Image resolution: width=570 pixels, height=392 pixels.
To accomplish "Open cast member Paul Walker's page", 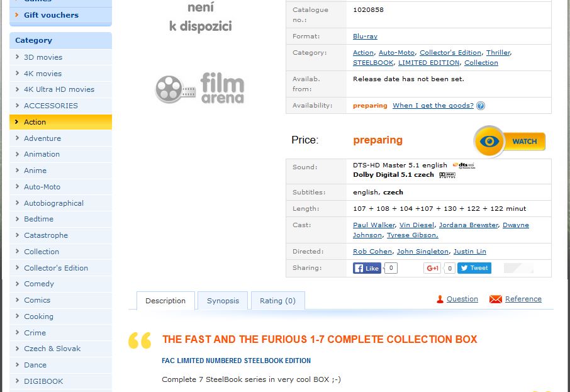I will pos(374,225).
